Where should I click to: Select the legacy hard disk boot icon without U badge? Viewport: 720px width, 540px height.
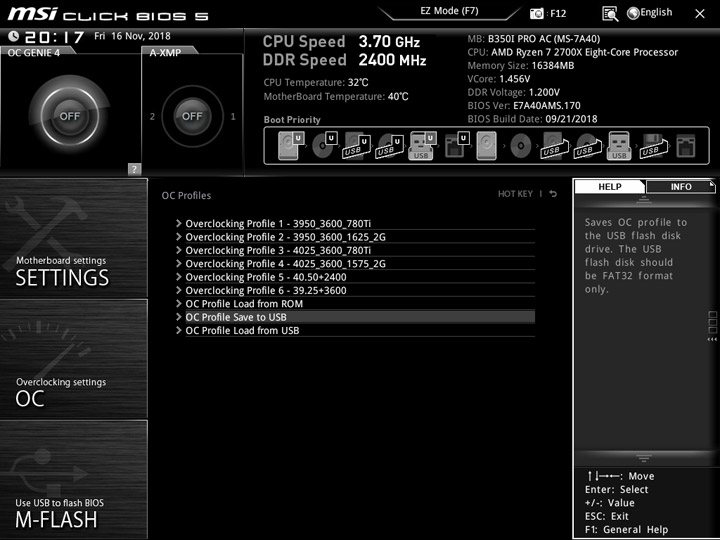tap(487, 146)
